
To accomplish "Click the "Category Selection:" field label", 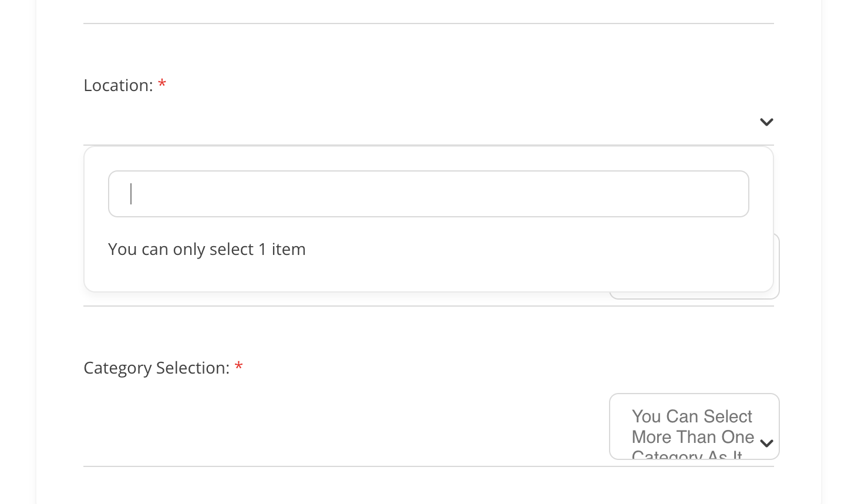I will [156, 368].
